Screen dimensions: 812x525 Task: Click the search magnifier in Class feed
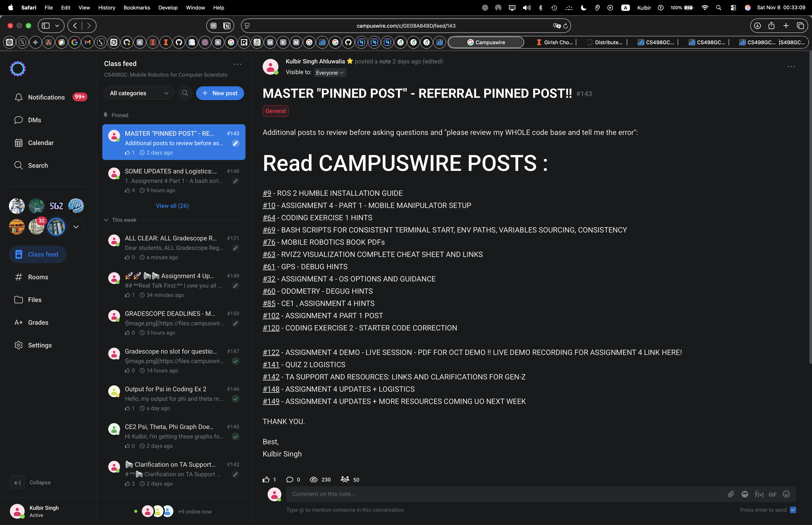click(x=185, y=93)
